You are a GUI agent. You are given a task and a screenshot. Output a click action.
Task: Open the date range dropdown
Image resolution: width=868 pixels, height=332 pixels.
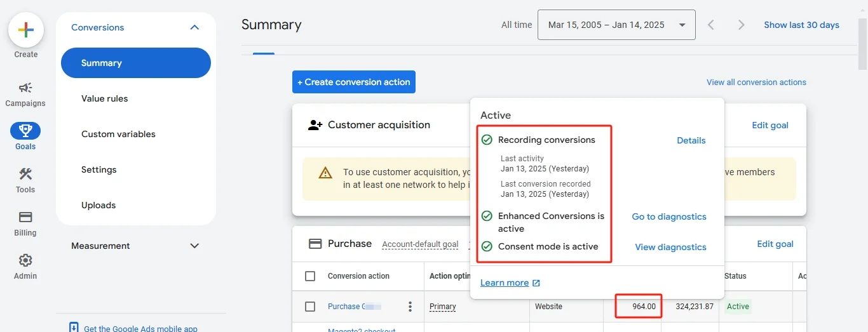[x=616, y=25]
